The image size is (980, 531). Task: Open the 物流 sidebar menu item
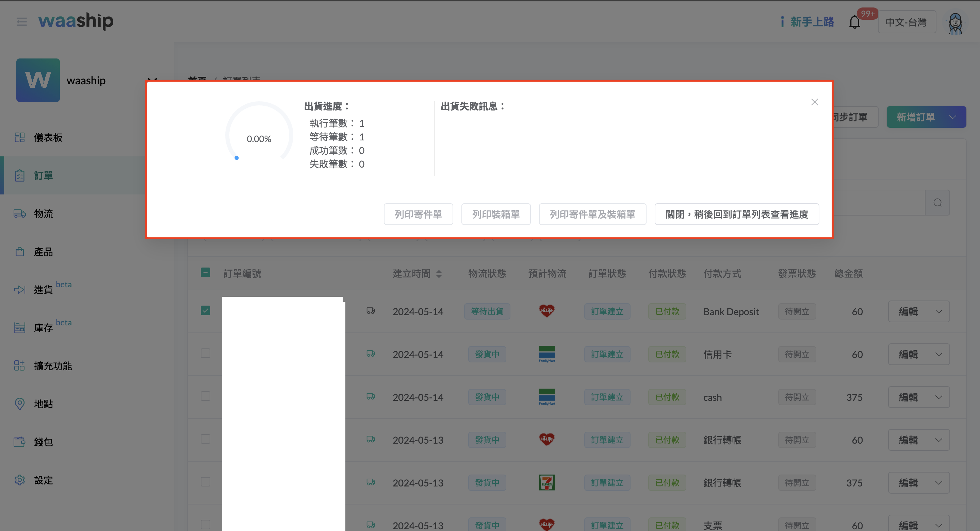point(43,213)
